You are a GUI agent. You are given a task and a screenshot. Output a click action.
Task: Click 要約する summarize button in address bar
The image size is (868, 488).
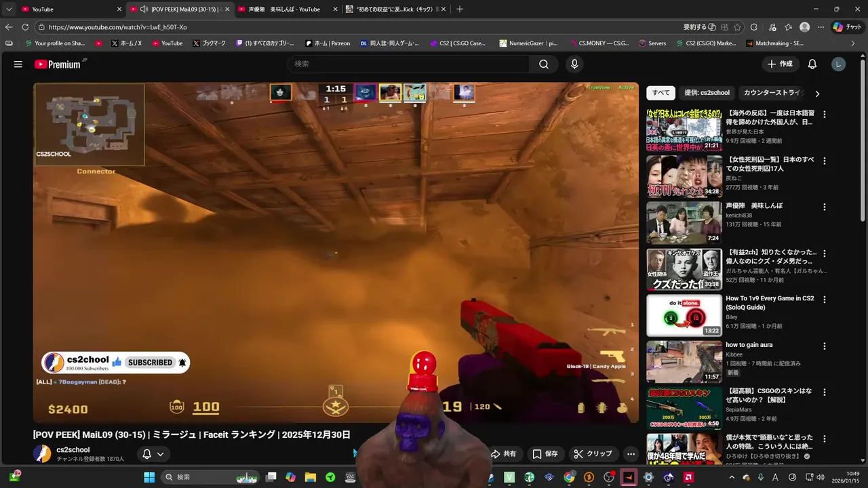point(700,27)
